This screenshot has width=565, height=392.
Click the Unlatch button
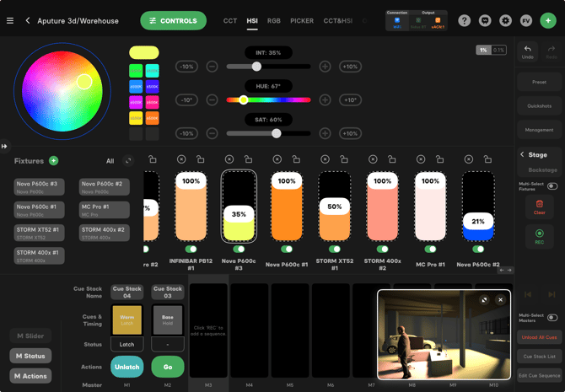(x=126, y=367)
